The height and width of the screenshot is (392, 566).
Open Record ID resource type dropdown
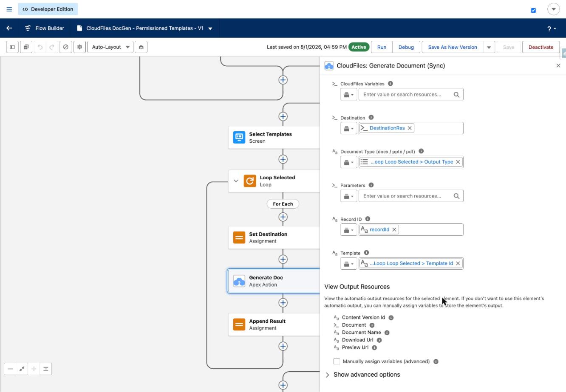point(348,230)
